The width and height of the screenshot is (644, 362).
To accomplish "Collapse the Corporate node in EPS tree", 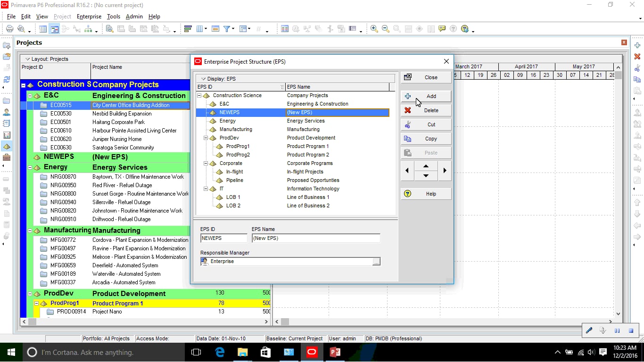I will [x=206, y=164].
